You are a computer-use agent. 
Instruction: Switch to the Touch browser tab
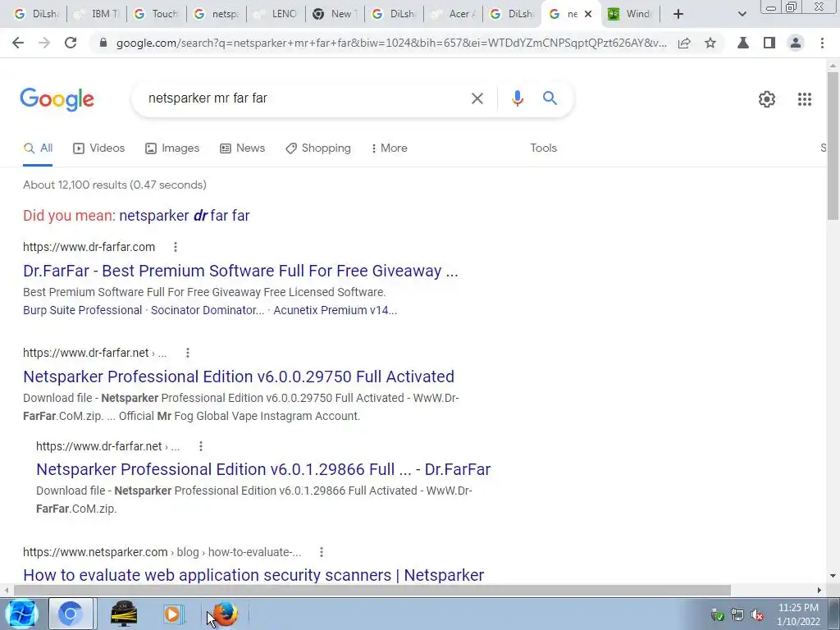pyautogui.click(x=157, y=14)
